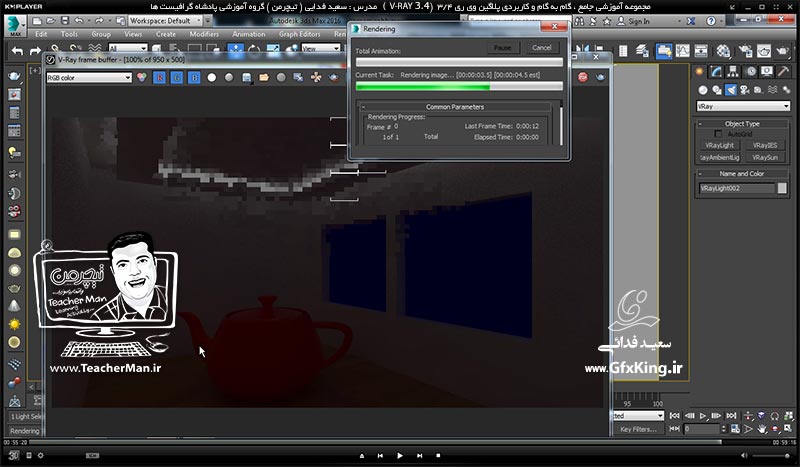Toggle the blue channel in V-Ray frame buffer
800x467 pixels.
[x=194, y=78]
